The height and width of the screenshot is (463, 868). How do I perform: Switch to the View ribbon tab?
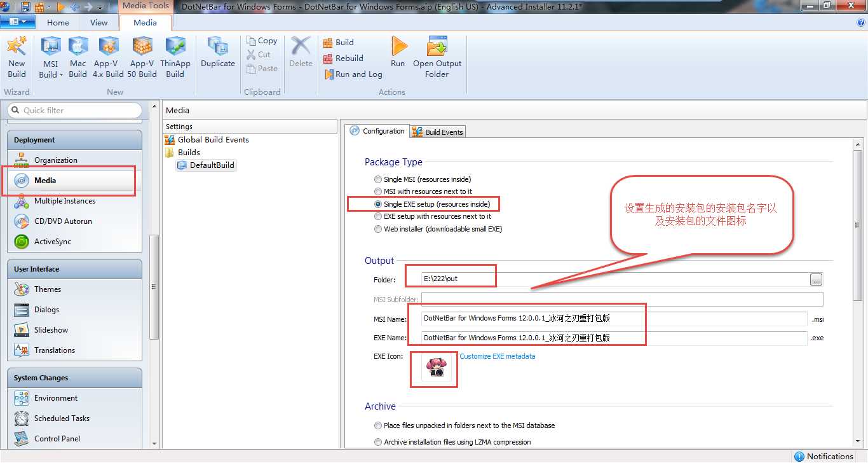click(99, 22)
